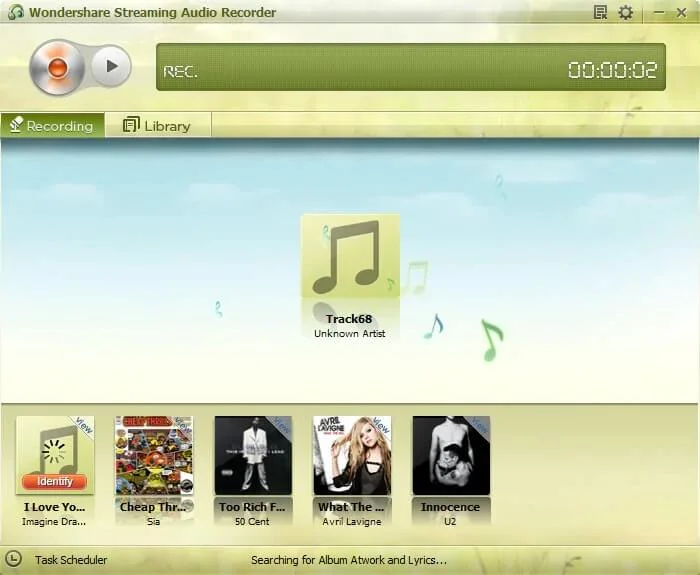Minimize the recorder window
This screenshot has width=700, height=575.
pos(659,12)
